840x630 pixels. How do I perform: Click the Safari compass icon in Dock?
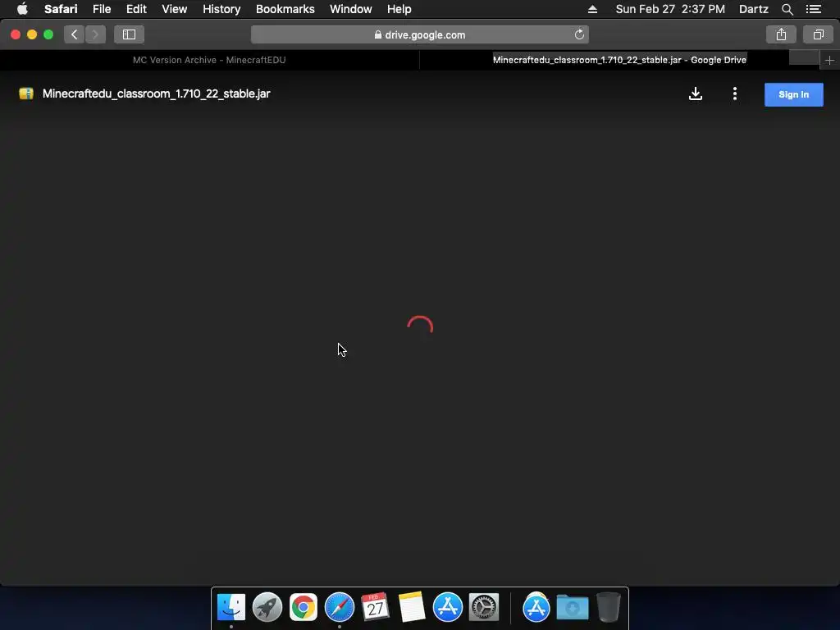340,607
